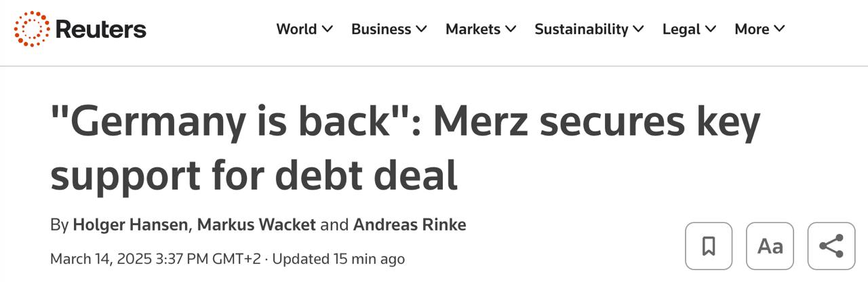
Task: Open the World menu
Action: click(x=296, y=29)
